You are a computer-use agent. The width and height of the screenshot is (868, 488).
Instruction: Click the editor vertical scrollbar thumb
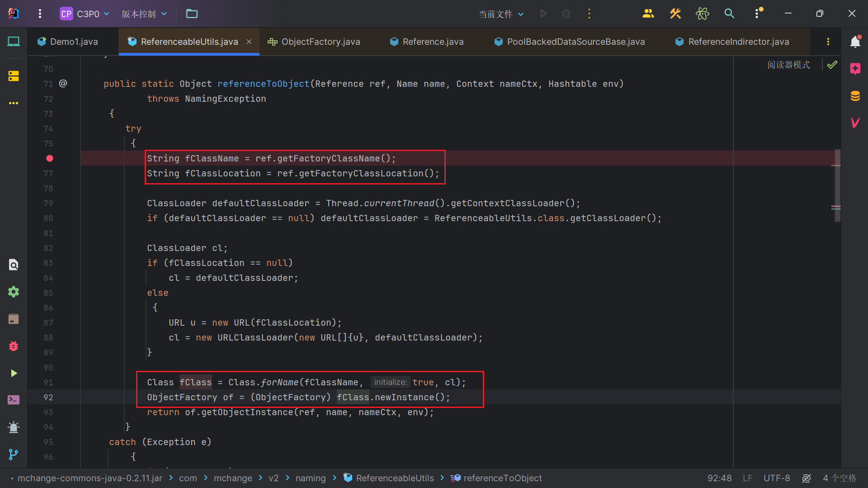click(x=838, y=185)
